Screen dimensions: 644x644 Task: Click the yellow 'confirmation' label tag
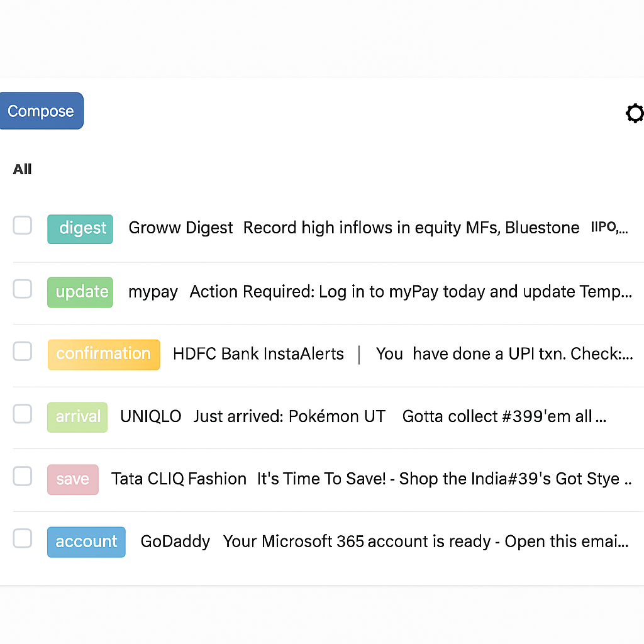pos(103,354)
